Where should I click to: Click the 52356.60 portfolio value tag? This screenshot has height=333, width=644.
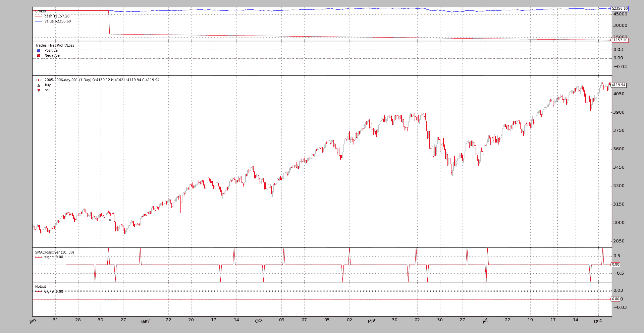pyautogui.click(x=620, y=9)
